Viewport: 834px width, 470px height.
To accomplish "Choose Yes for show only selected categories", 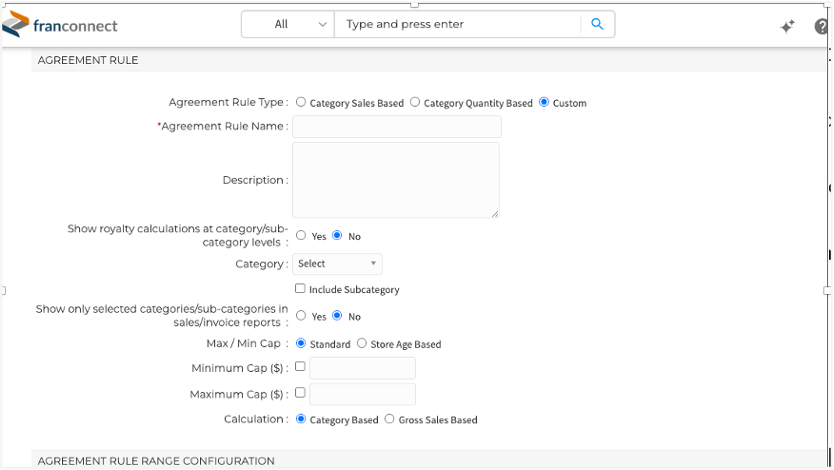I will point(301,315).
